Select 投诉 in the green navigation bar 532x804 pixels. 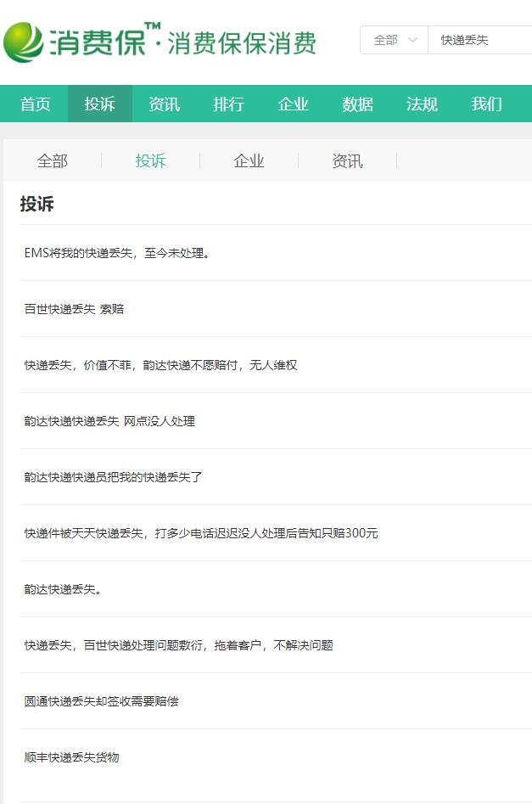[100, 104]
